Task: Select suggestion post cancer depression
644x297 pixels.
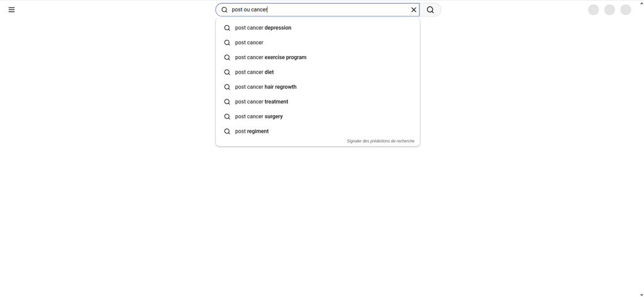Action: tap(263, 28)
